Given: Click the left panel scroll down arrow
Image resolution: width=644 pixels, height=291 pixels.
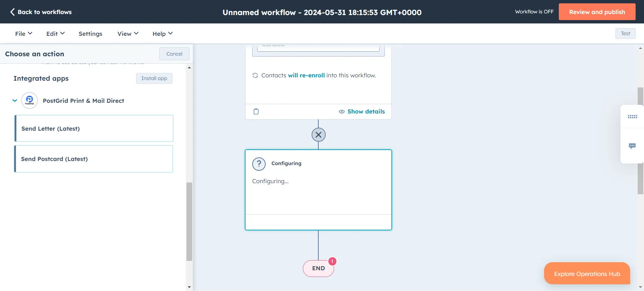Looking at the screenshot, I should coord(189,287).
